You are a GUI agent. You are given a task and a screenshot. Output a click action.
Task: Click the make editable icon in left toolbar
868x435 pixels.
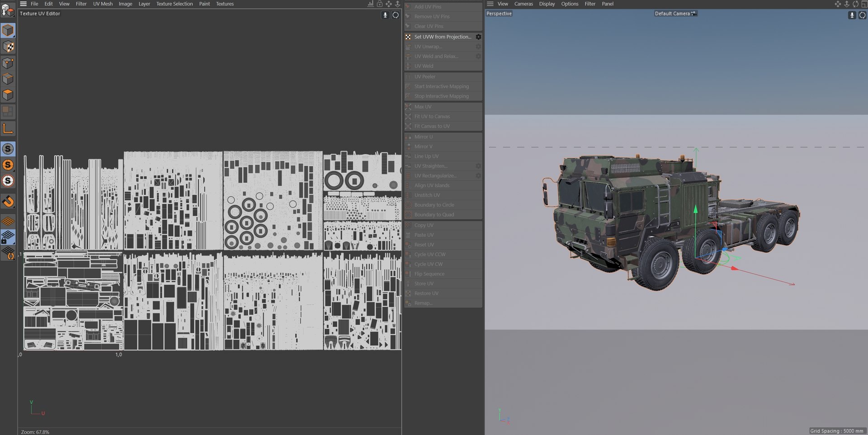pos(8,10)
